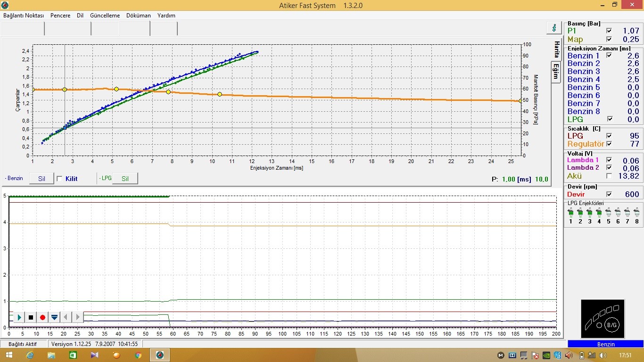The height and width of the screenshot is (362, 644).
Task: Uncheck the Regulatör temperature checkbox
Action: 609,144
